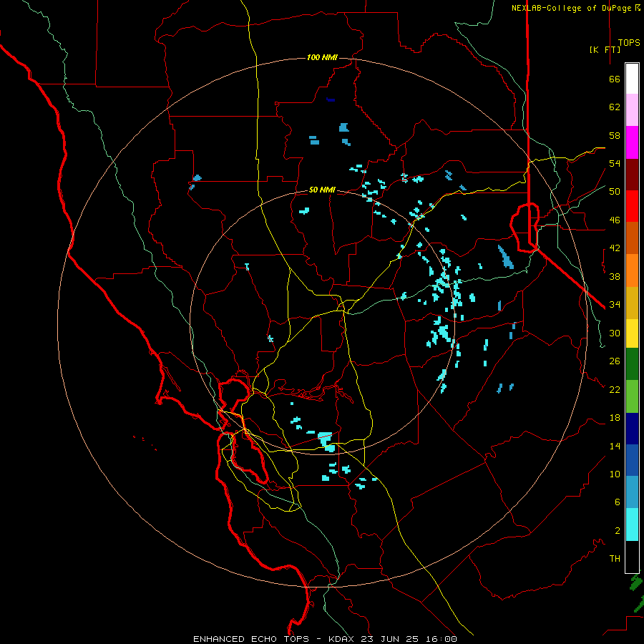Click the legend value 58

[615, 135]
